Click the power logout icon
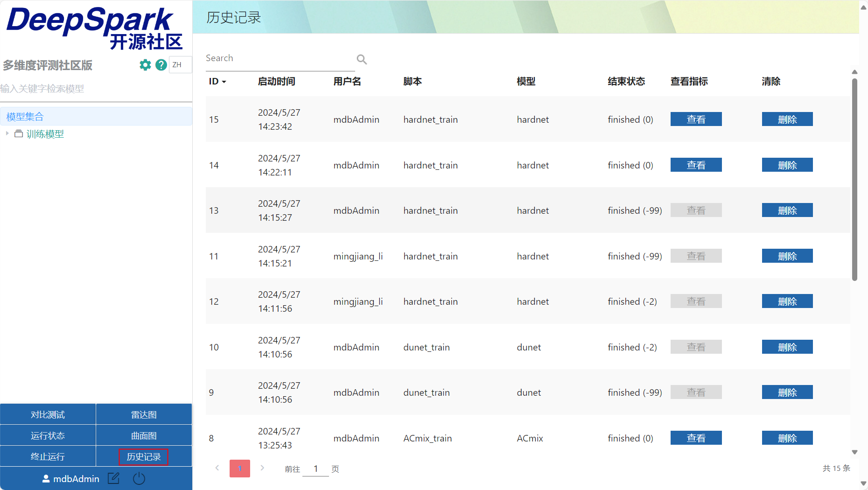The image size is (868, 490). [139, 478]
